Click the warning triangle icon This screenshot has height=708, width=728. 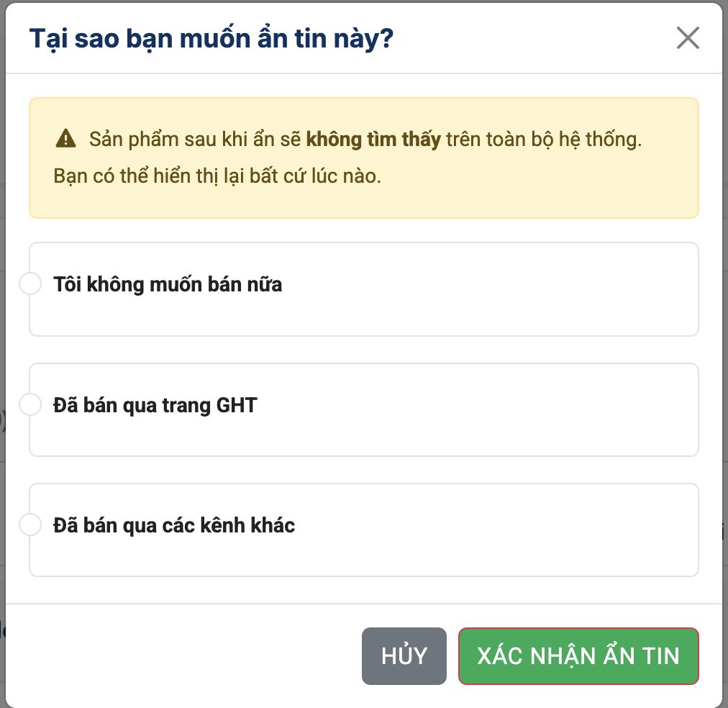65,139
